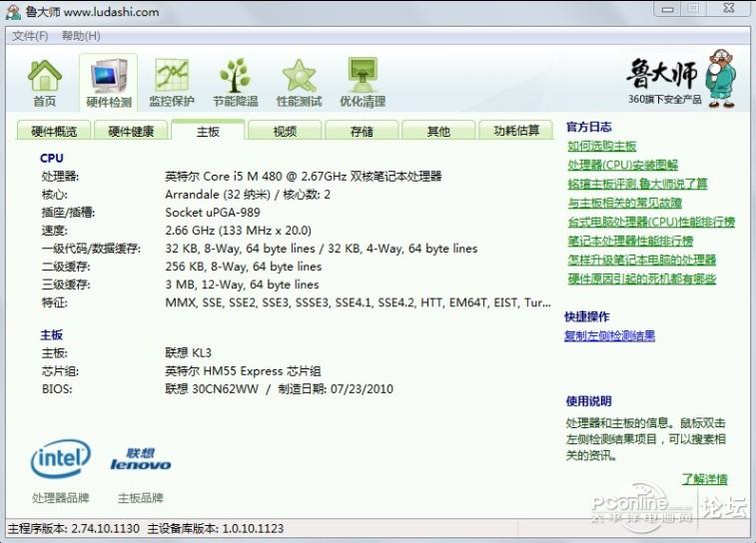Click the 主程序版本 status bar text

point(74,529)
